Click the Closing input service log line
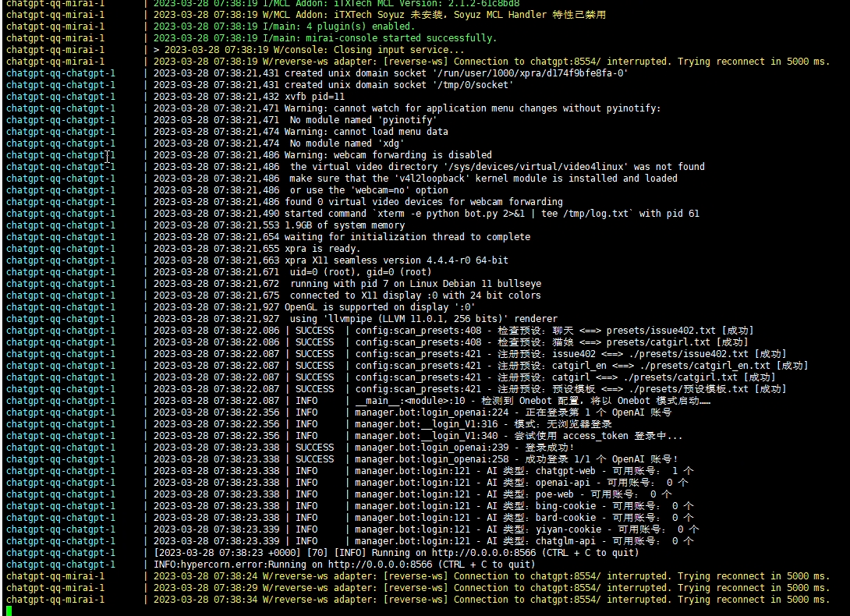Image resolution: width=850 pixels, height=616 pixels. 304,49
